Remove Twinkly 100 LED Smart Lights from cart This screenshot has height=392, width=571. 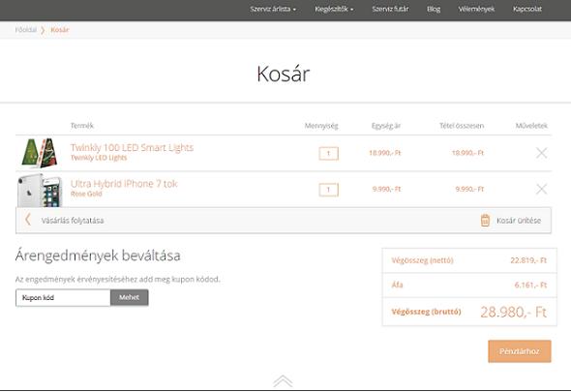click(542, 153)
